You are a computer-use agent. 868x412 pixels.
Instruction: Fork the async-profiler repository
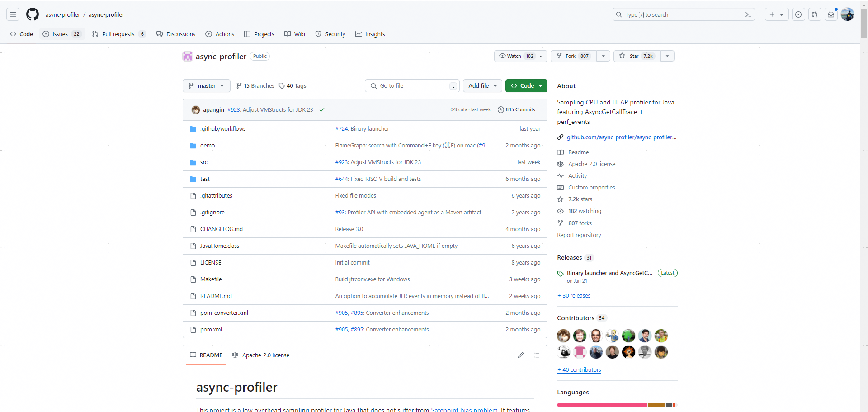tap(574, 56)
